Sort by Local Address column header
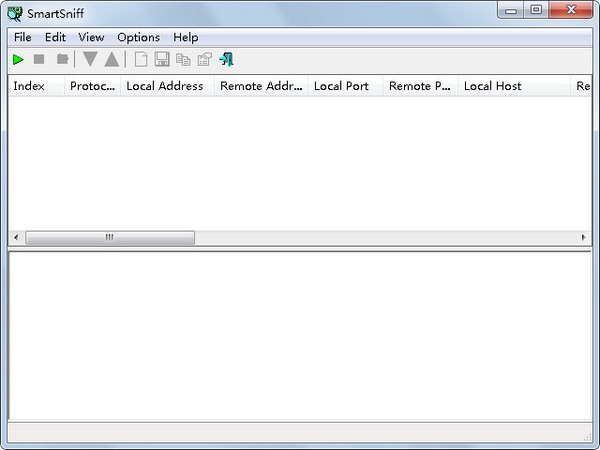The width and height of the screenshot is (600, 450). click(x=167, y=86)
